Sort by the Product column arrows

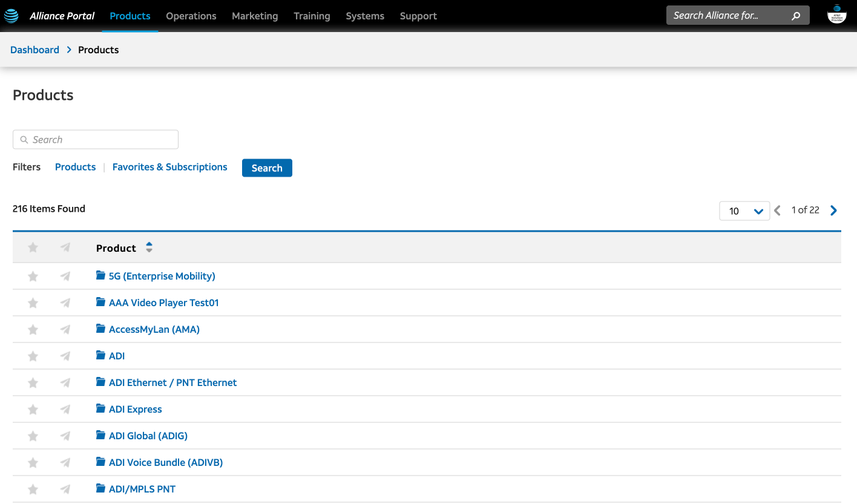pos(149,247)
